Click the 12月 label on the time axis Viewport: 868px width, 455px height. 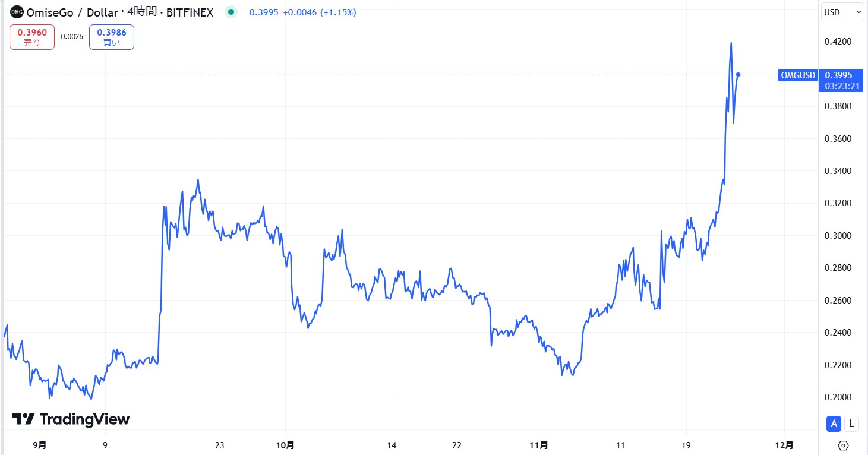coord(785,444)
